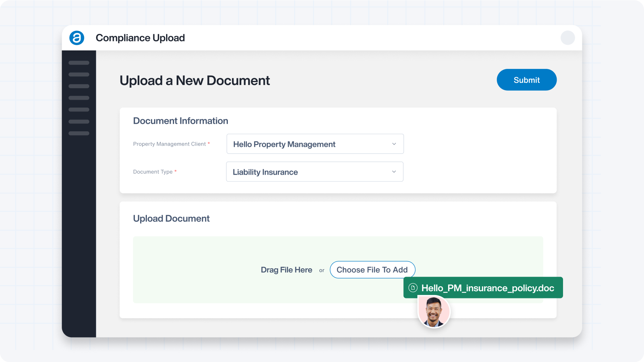Image resolution: width=644 pixels, height=362 pixels.
Task: Click the Upload Document section heading
Action: (x=171, y=218)
